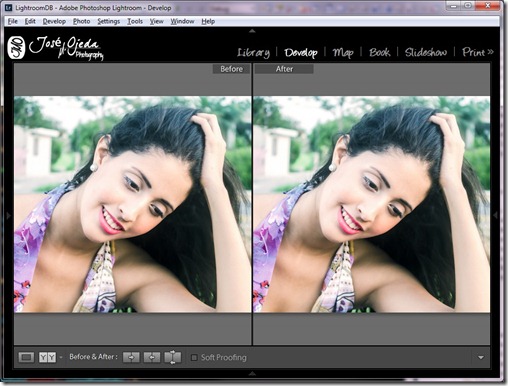The width and height of the screenshot is (508, 386).
Task: Show filmstrip with bottom panel arrow
Action: [x=252, y=374]
